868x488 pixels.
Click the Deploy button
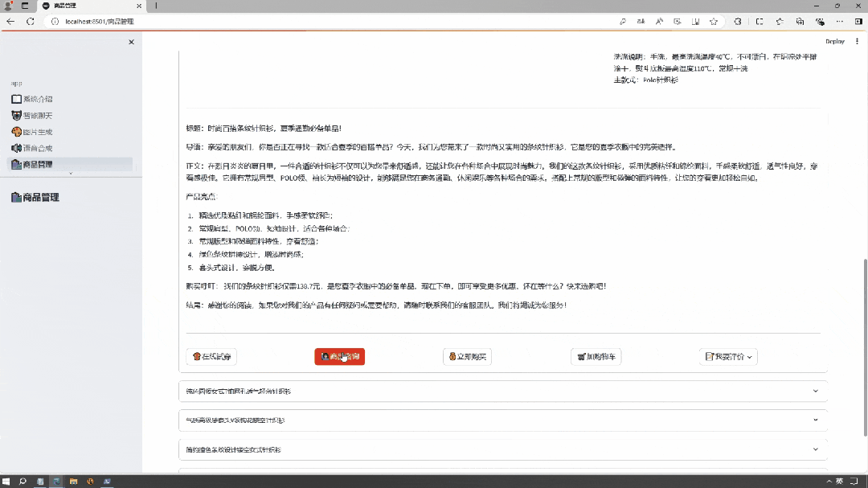click(x=834, y=41)
